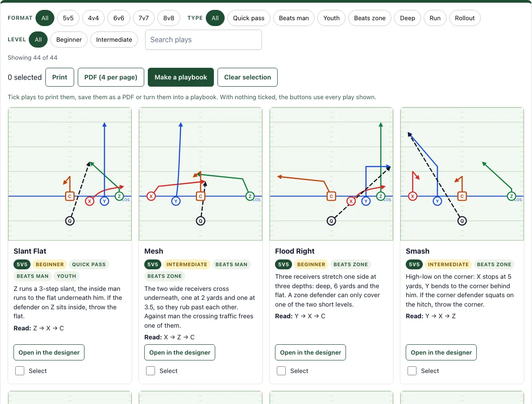Screen dimensions: 532x404
Task: Click the 'Showing 44 of 44' count
Action: [x=32, y=57]
